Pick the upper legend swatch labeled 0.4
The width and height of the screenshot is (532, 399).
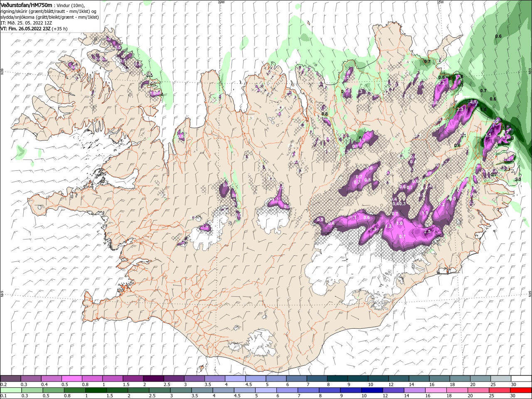[51, 379]
